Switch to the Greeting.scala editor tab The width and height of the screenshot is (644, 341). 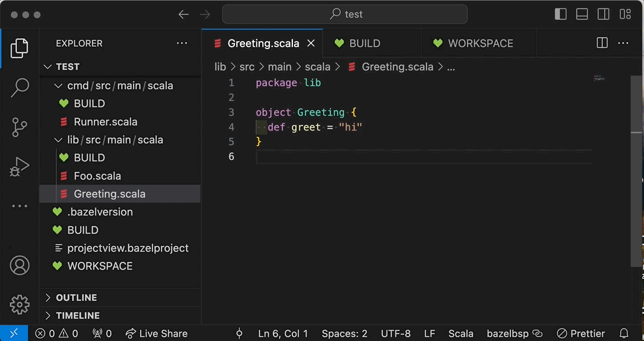tap(262, 43)
